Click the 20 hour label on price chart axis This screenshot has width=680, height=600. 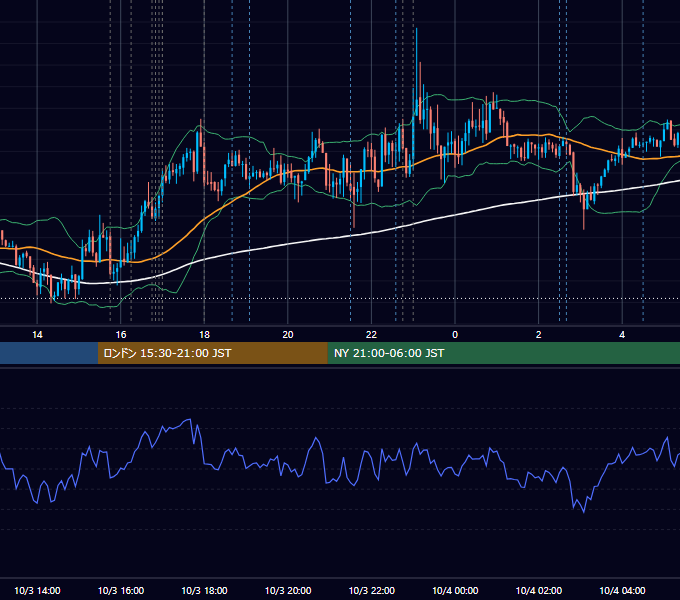(x=288, y=335)
